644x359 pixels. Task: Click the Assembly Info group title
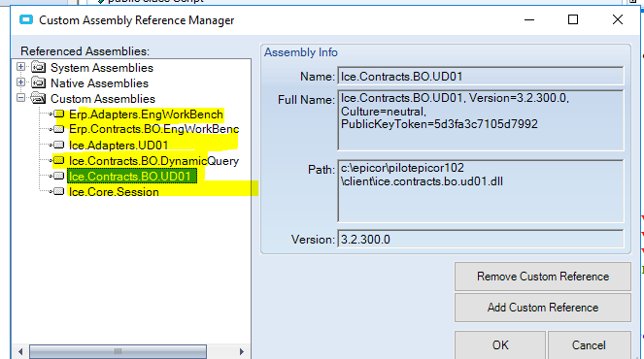pyautogui.click(x=301, y=52)
